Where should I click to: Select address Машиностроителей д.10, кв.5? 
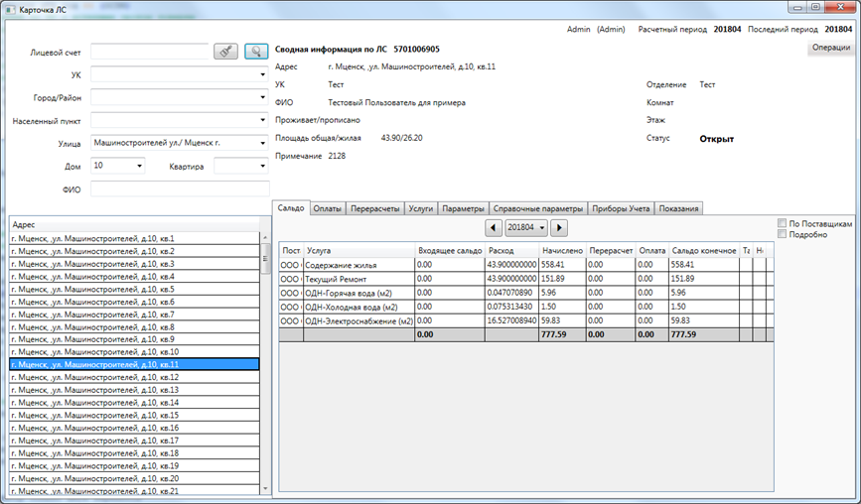pos(92,289)
